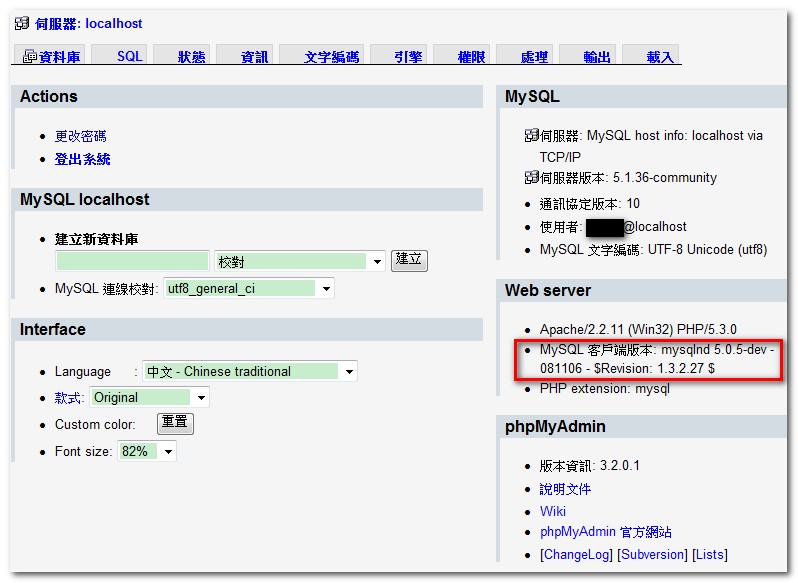Click the icon beside 伺服器版本 entry
Image resolution: width=798 pixels, height=583 pixels.
pos(531,178)
